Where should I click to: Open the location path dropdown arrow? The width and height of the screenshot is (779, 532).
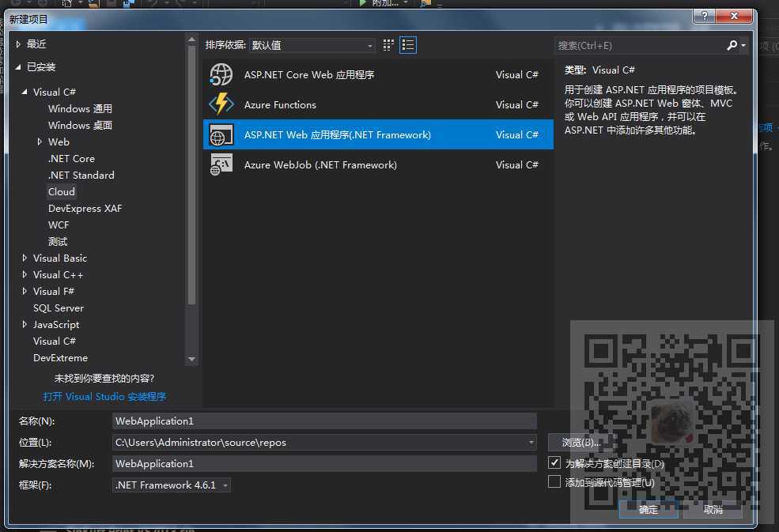pyautogui.click(x=531, y=442)
